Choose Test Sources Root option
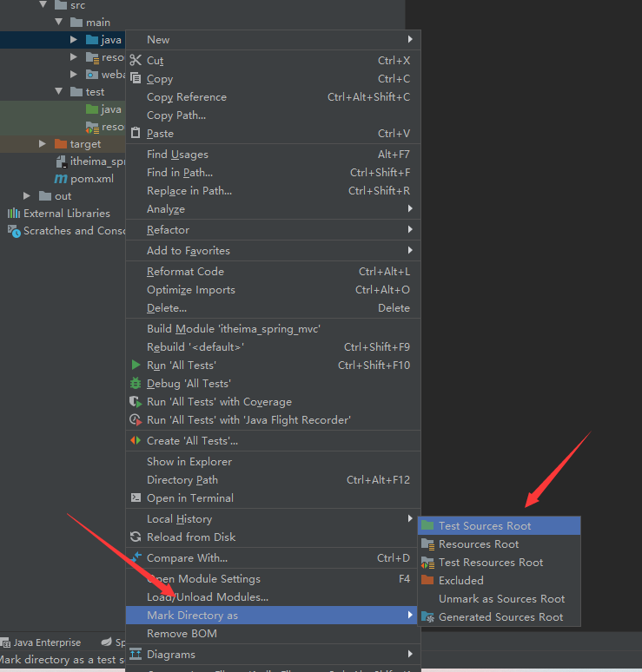642x672 pixels. point(500,525)
